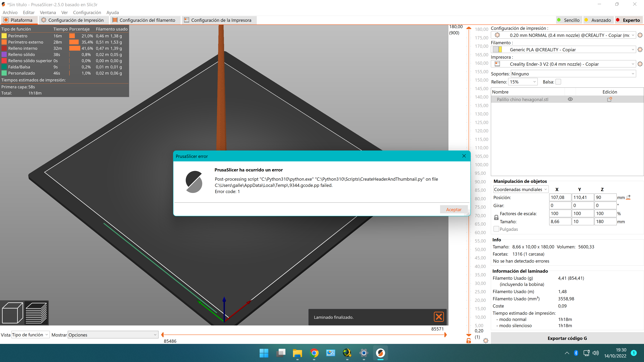Open edit settings for Palillo chino hexagonal.stl
This screenshot has width=644, height=362.
click(609, 99)
